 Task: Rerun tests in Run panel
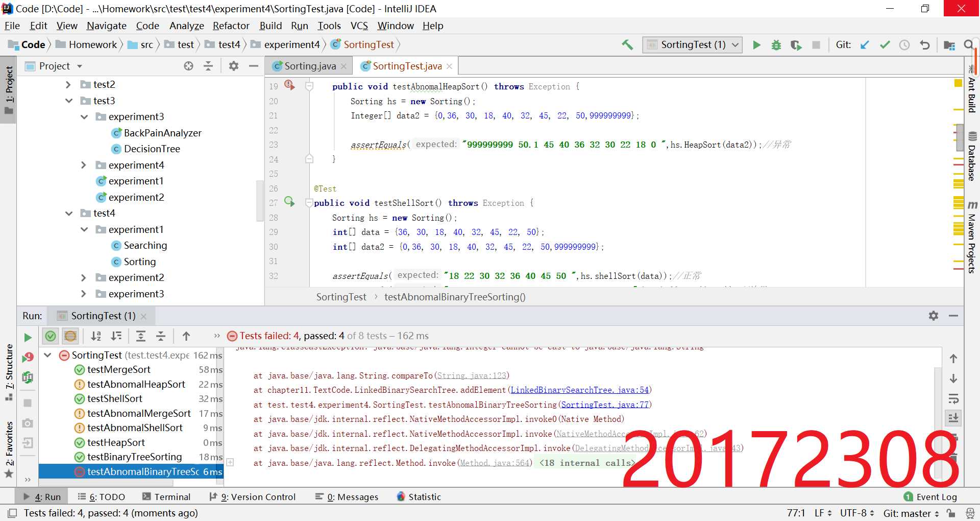pyautogui.click(x=28, y=337)
